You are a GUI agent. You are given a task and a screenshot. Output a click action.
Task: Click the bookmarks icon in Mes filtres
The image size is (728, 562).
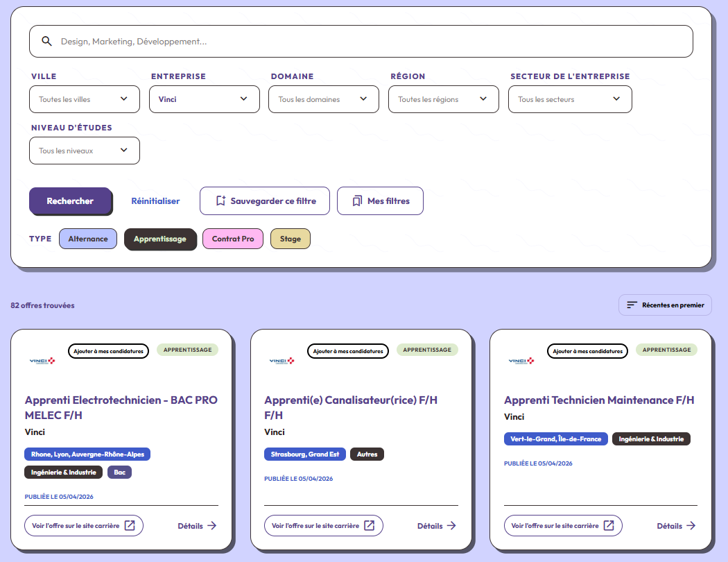357,201
